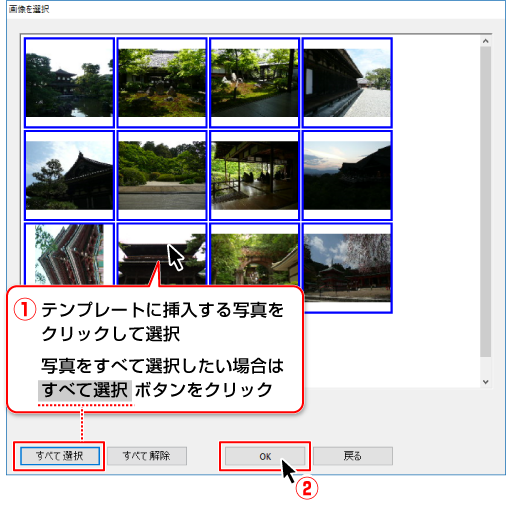
Task: Select the rotated red pagoda thumbnail
Action: pyautogui.click(x=69, y=254)
